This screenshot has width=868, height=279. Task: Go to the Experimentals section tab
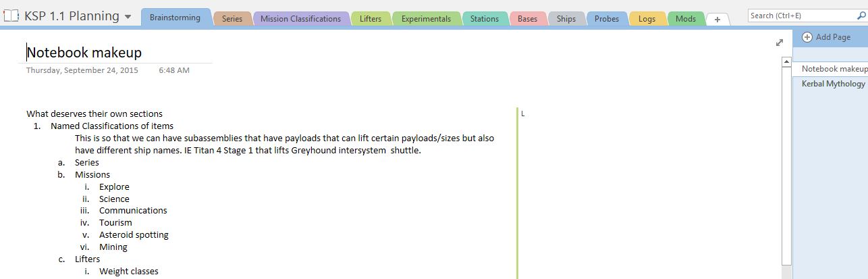(x=426, y=19)
